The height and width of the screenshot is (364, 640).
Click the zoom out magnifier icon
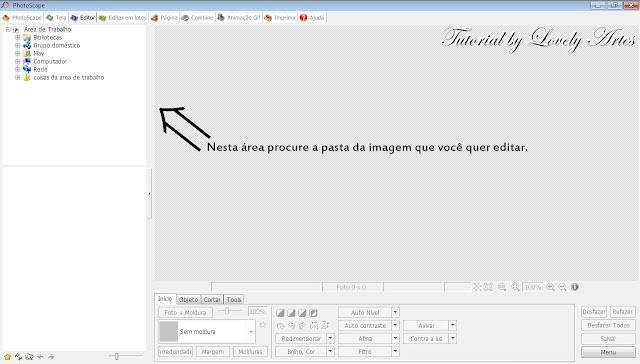(x=562, y=287)
